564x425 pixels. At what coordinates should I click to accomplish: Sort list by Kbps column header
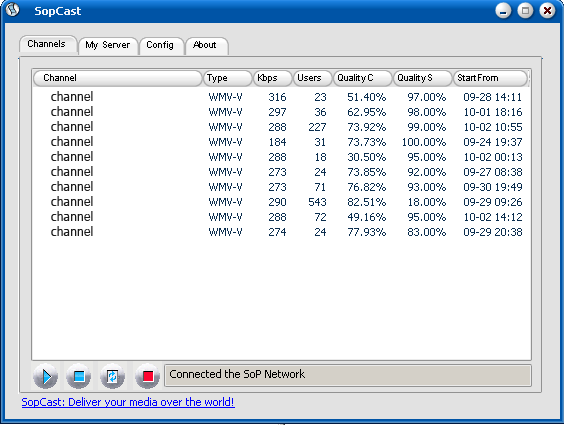pos(273,78)
